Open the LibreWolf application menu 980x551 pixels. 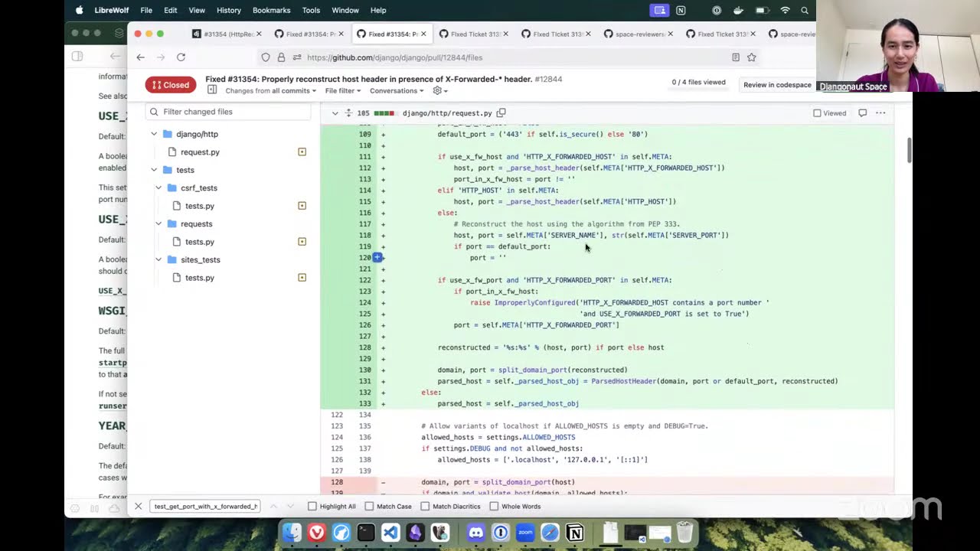[x=112, y=10]
